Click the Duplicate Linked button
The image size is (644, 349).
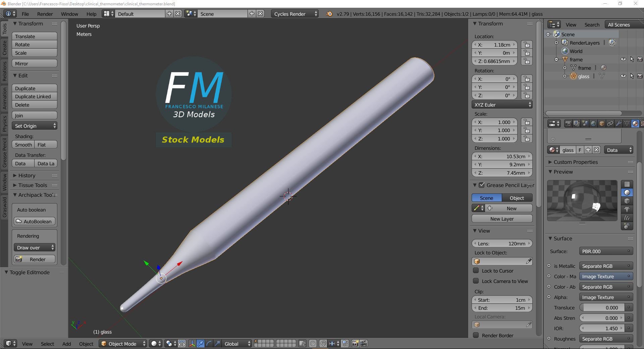(x=35, y=96)
